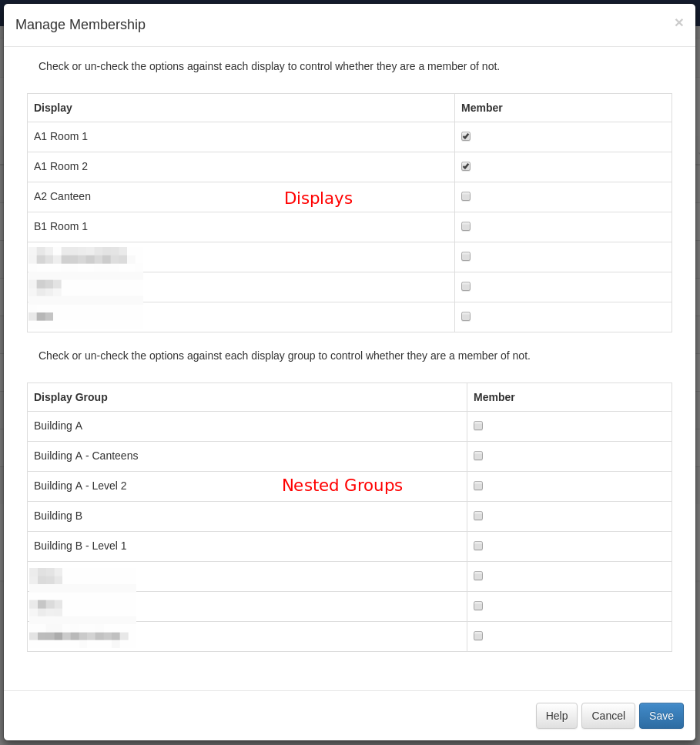
Task: Click the Display Group column header
Action: [71, 397]
